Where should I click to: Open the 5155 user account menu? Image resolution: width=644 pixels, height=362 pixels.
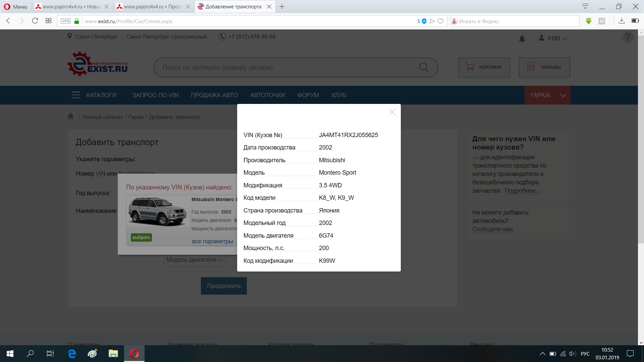click(x=553, y=38)
